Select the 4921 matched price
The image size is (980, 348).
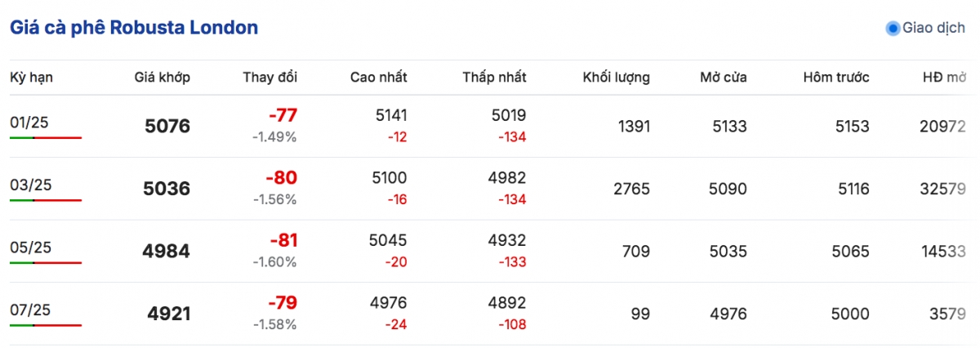(169, 313)
